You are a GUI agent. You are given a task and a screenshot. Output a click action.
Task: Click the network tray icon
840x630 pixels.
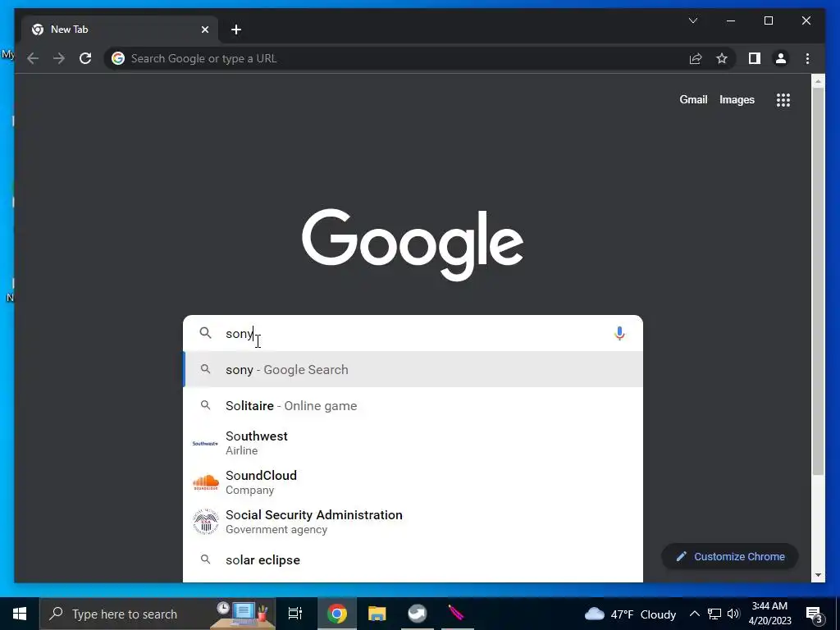pyautogui.click(x=714, y=614)
